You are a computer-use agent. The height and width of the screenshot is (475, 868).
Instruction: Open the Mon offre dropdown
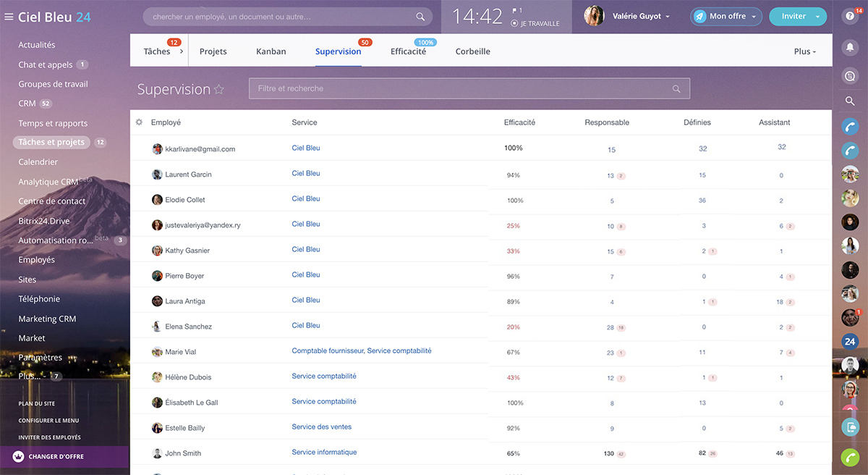pos(726,16)
